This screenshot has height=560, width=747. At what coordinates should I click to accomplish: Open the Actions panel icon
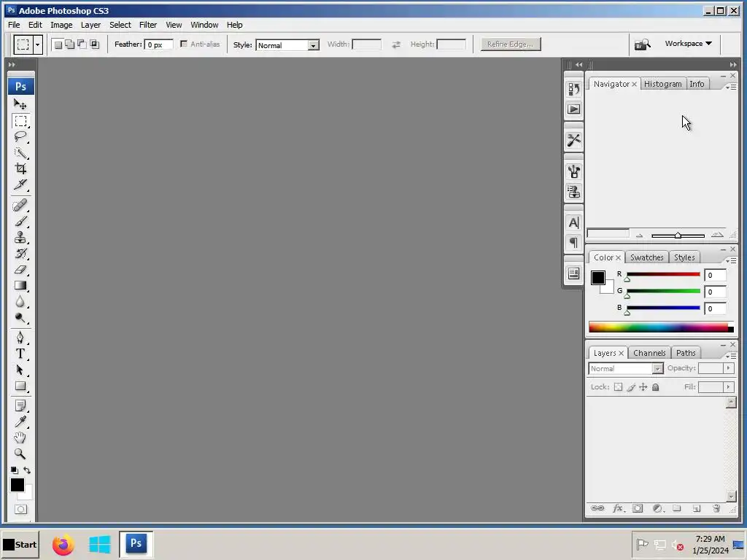click(573, 109)
